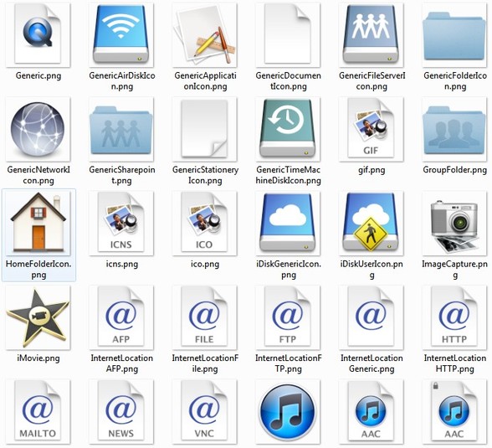
Task: Select the 'GenericStationeryIcon.png' label
Action: [205, 175]
